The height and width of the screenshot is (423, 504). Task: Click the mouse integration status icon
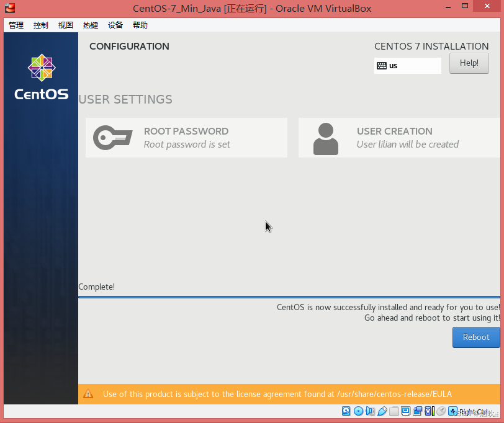pos(441,411)
